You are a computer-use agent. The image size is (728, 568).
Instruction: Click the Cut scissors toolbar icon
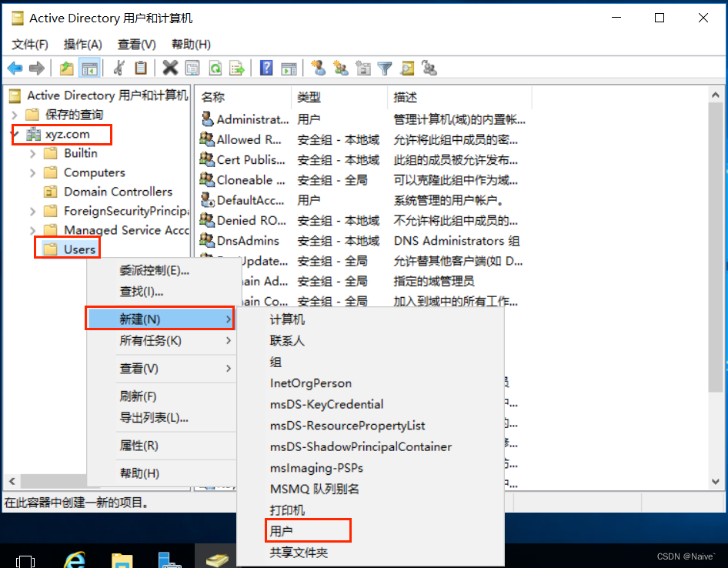pyautogui.click(x=119, y=68)
